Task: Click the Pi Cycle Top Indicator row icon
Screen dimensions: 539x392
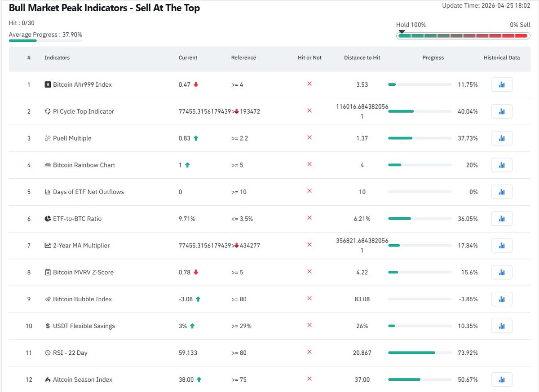Action: (x=48, y=111)
